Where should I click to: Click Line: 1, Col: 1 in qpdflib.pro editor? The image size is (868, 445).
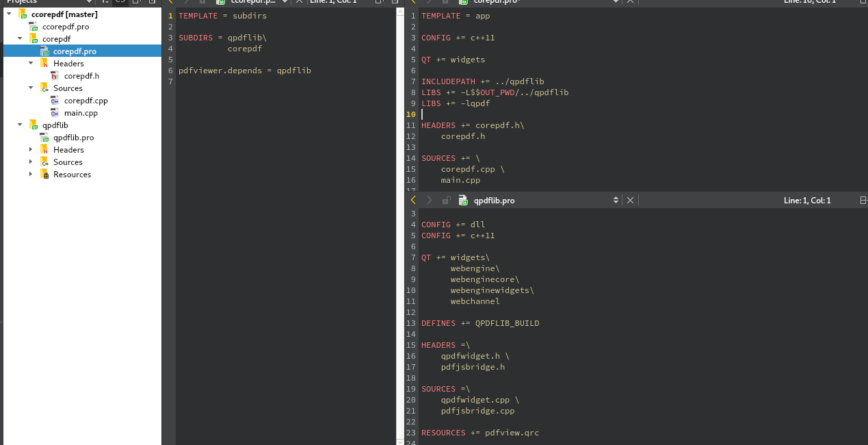pos(807,201)
